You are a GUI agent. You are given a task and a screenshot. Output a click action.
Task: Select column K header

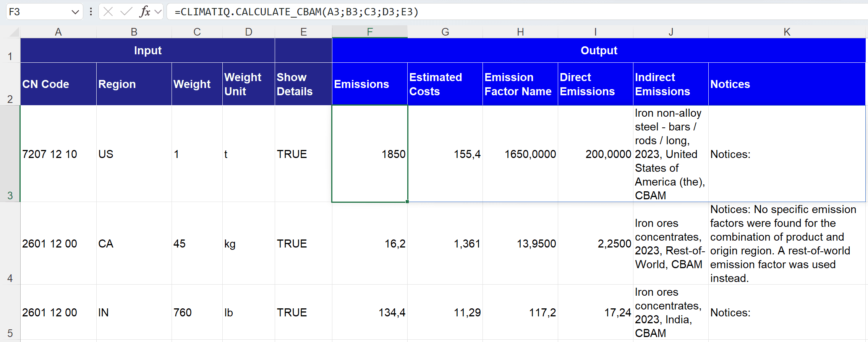pos(787,32)
